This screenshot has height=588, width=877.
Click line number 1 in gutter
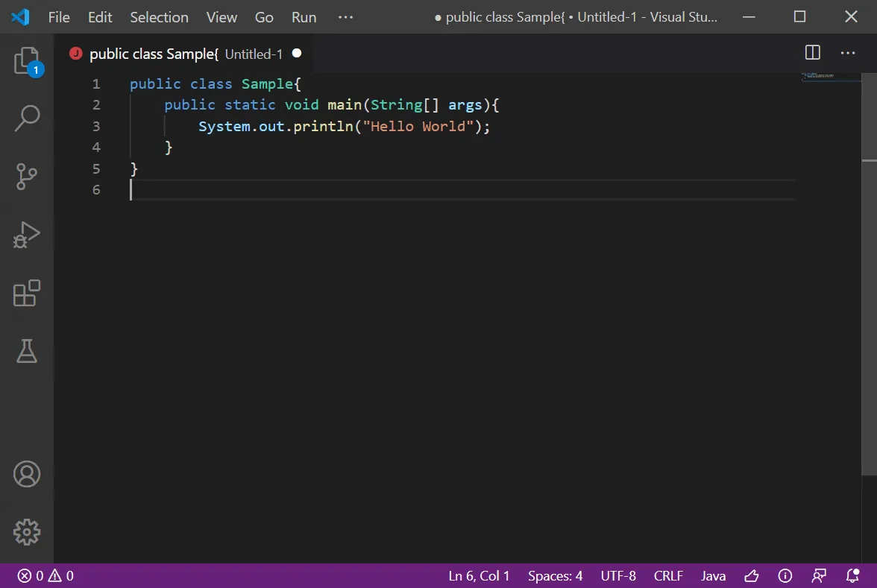pos(96,83)
